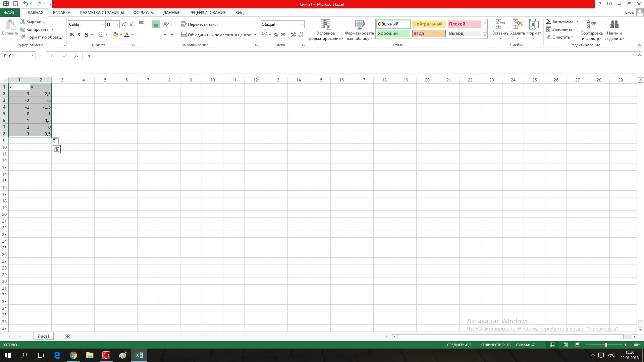Click the add new sheet plus button
The height and width of the screenshot is (362, 644).
point(67,337)
